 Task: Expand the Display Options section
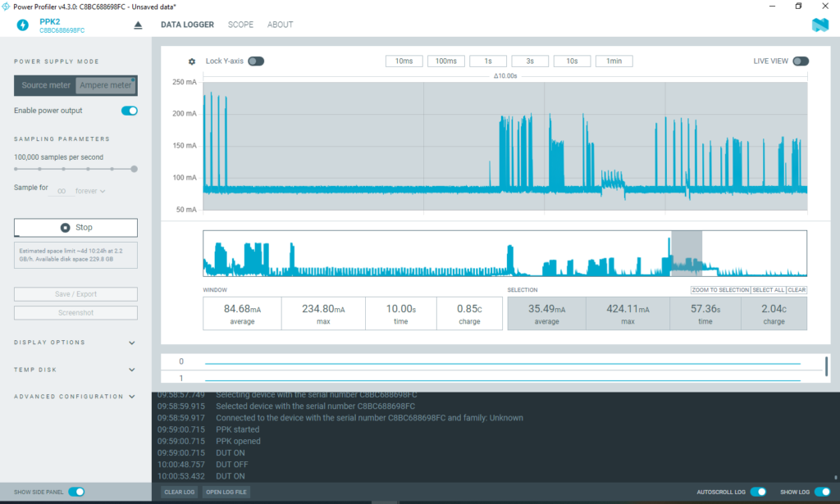(132, 343)
